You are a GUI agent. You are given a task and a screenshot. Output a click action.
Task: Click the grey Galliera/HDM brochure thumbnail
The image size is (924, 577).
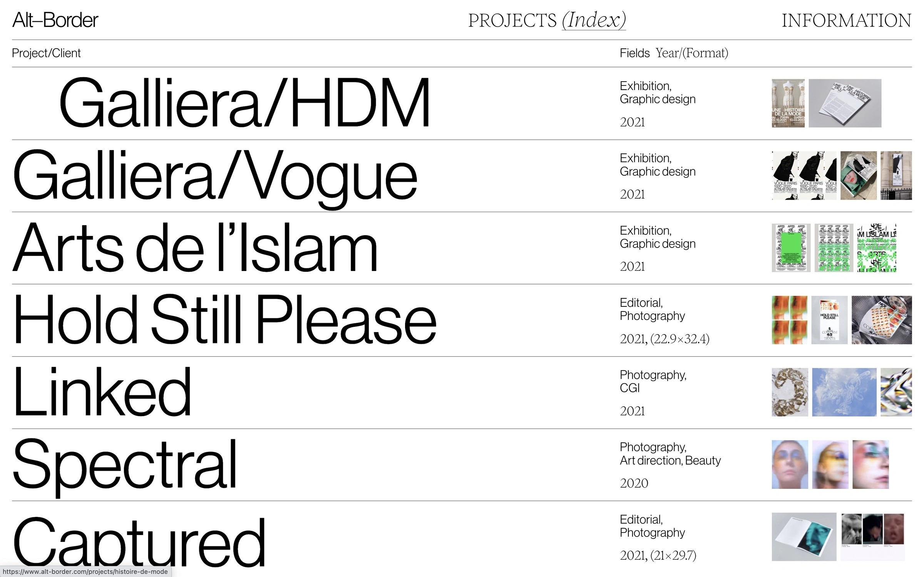coord(845,103)
